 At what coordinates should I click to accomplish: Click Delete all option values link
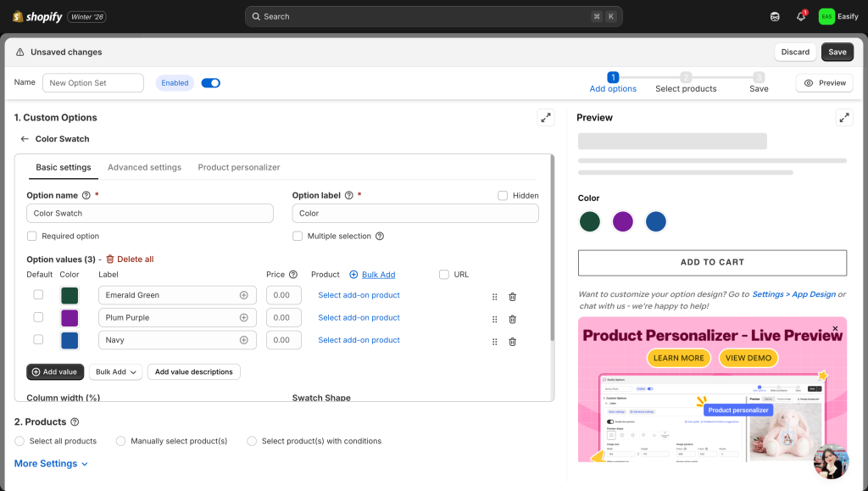pos(130,259)
